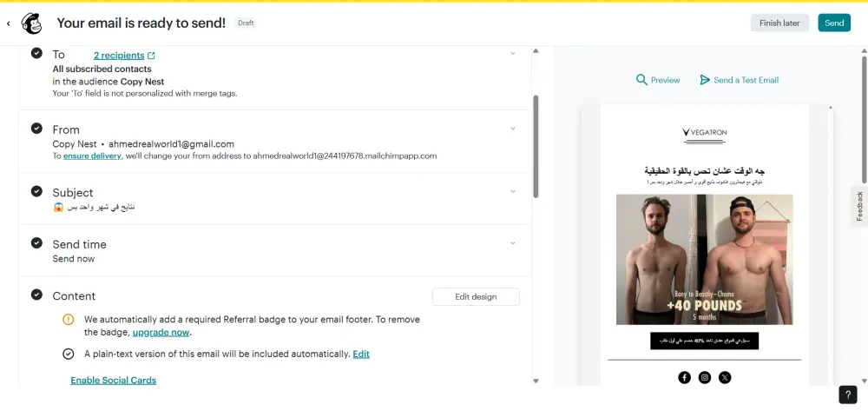The image size is (868, 411).
Task: Click Send a Test Email
Action: pos(739,80)
